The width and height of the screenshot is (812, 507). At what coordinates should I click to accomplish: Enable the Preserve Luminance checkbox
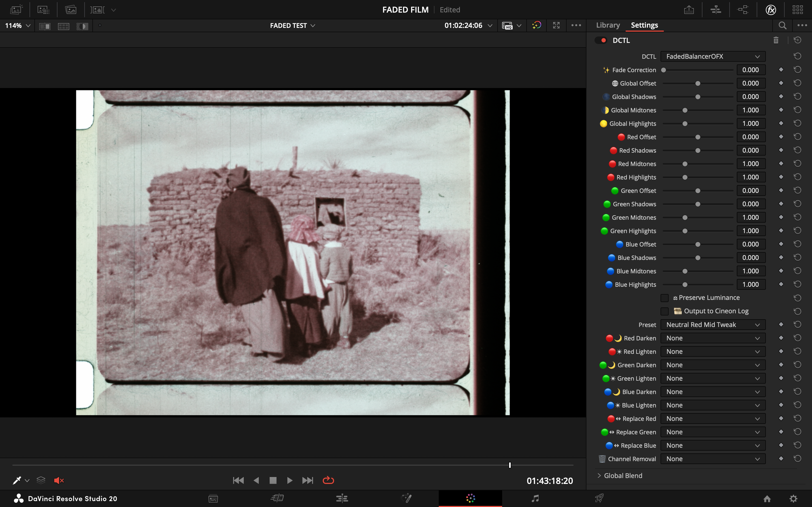pyautogui.click(x=664, y=298)
